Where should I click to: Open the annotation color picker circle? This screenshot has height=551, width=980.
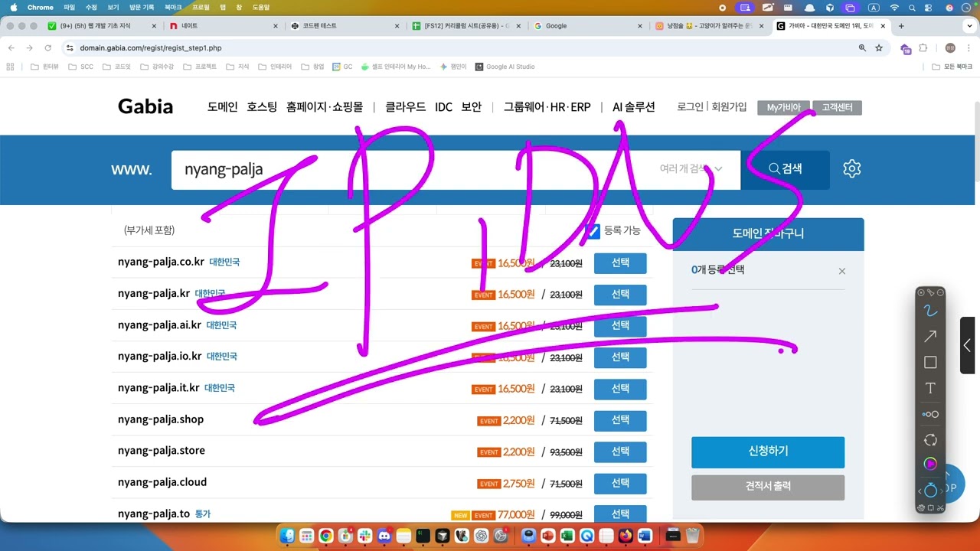point(930,464)
